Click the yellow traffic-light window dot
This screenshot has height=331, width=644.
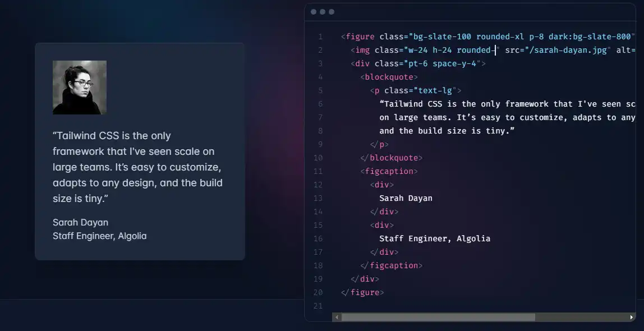tap(324, 11)
